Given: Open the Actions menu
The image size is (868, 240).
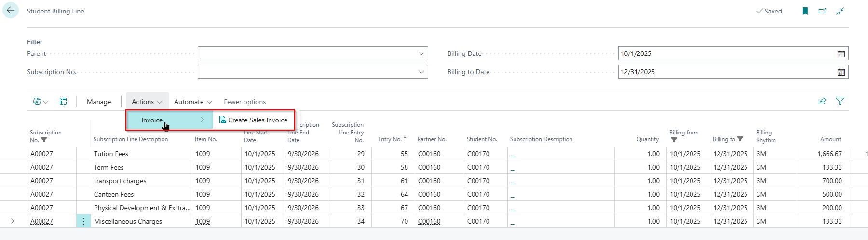Looking at the screenshot, I should (x=147, y=102).
